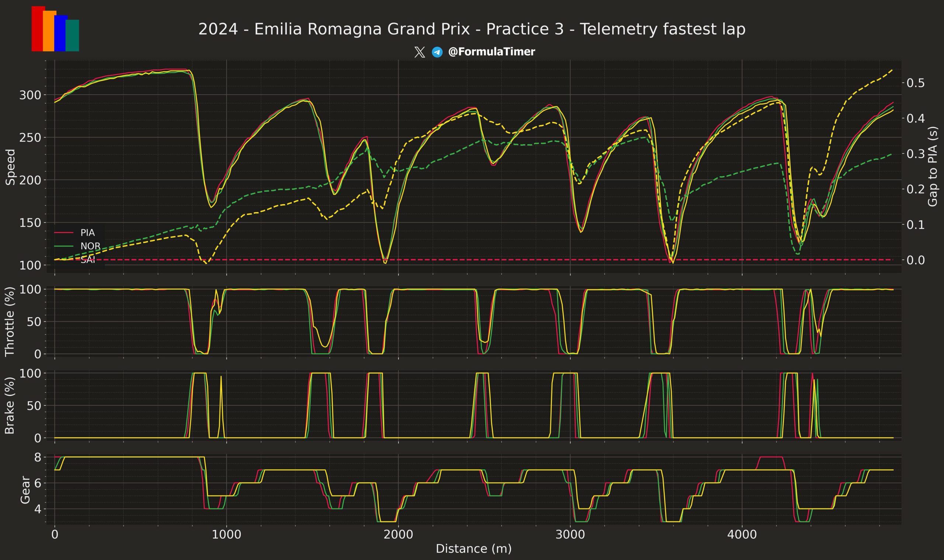Click the Throttle (%) axis label

(10, 322)
